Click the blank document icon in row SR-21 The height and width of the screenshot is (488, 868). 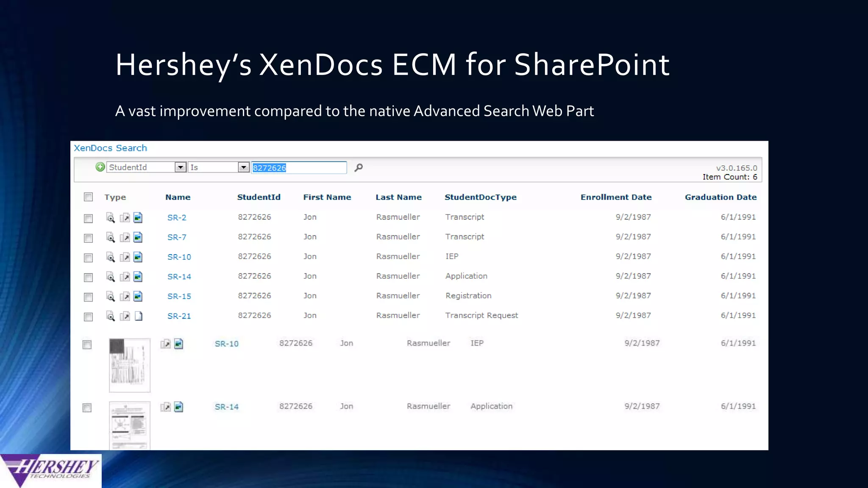[139, 316]
